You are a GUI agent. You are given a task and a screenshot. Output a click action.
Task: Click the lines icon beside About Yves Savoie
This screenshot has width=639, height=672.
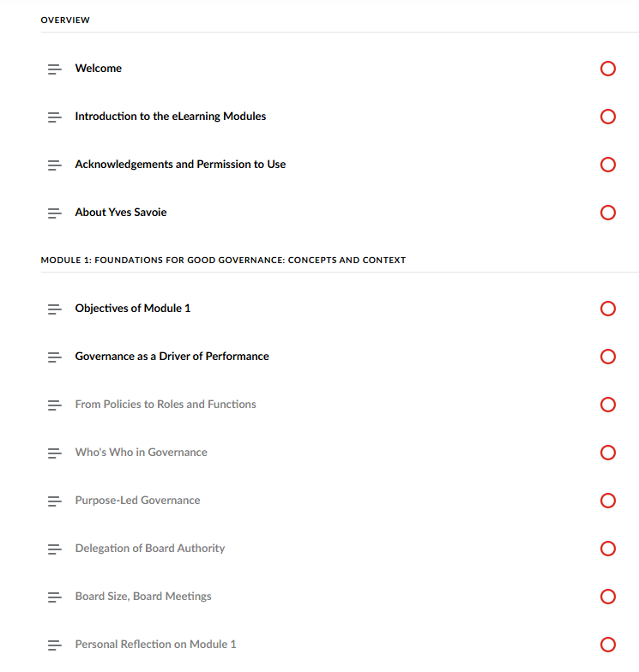tap(55, 213)
